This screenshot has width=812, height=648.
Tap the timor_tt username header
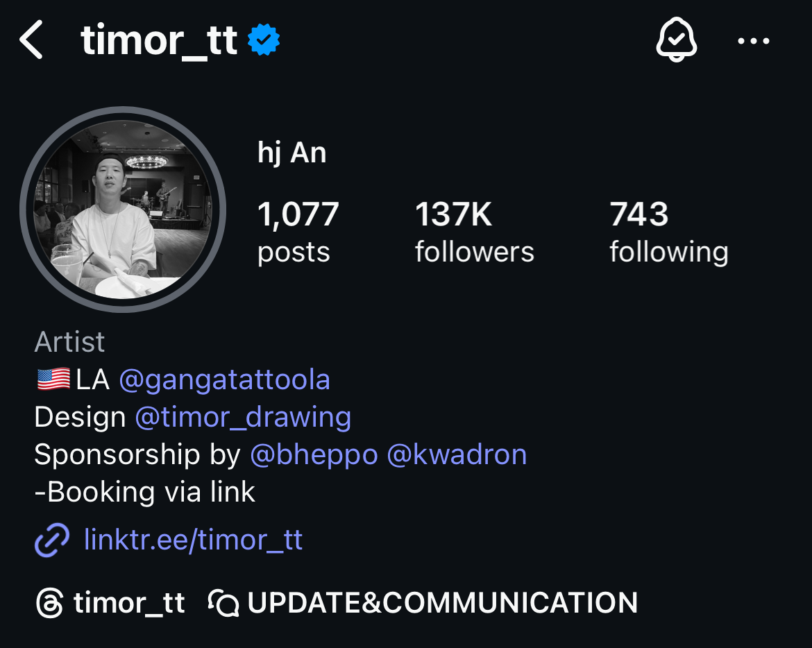[159, 40]
